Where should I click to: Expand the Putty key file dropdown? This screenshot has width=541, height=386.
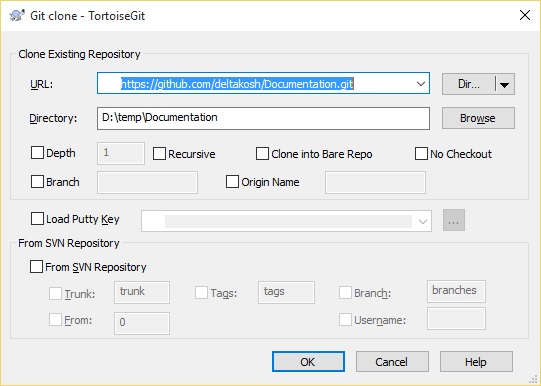point(423,221)
